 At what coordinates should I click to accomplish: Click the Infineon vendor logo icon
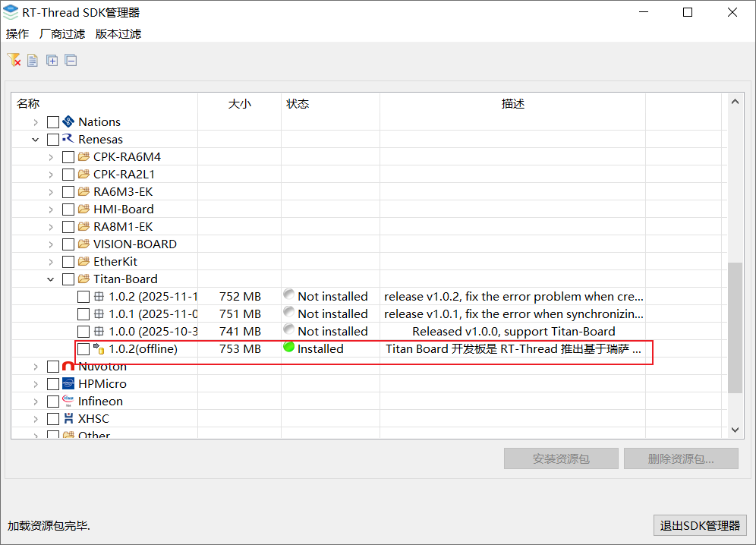click(68, 402)
